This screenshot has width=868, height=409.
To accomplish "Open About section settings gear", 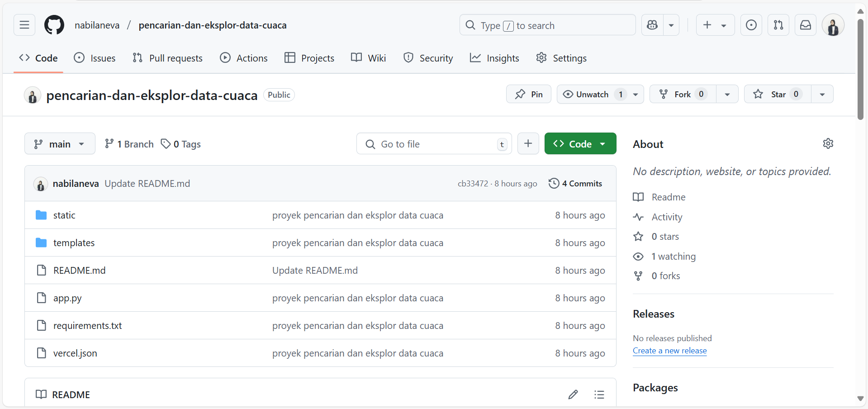I will [828, 143].
